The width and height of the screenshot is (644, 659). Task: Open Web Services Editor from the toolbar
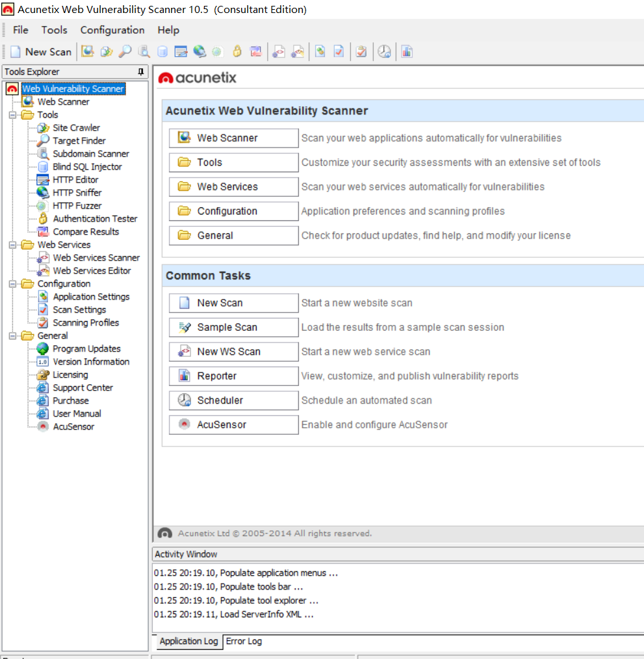coord(298,52)
